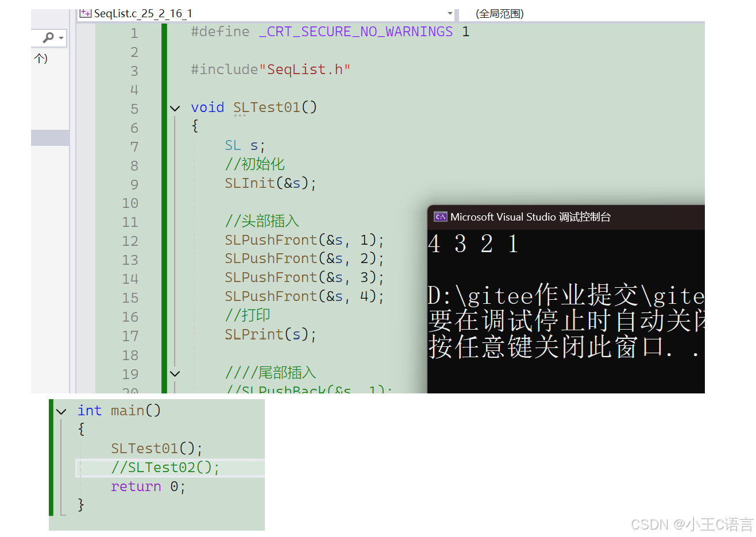Collapse the SLTest01 function fold arrow

(x=175, y=108)
